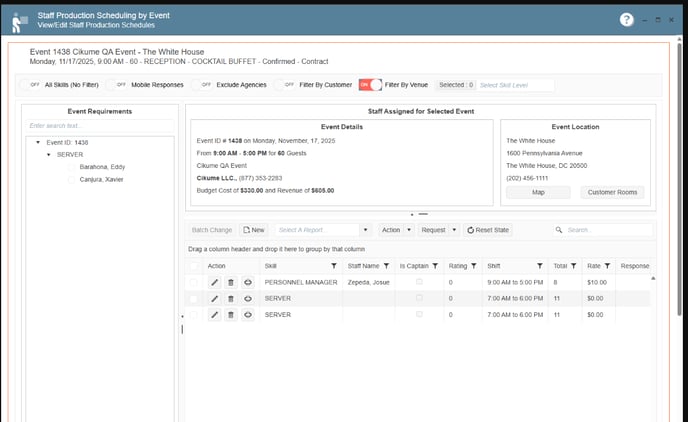Click the Event Requirements search text field
Screen dimensions: 688x422
click(x=100, y=126)
